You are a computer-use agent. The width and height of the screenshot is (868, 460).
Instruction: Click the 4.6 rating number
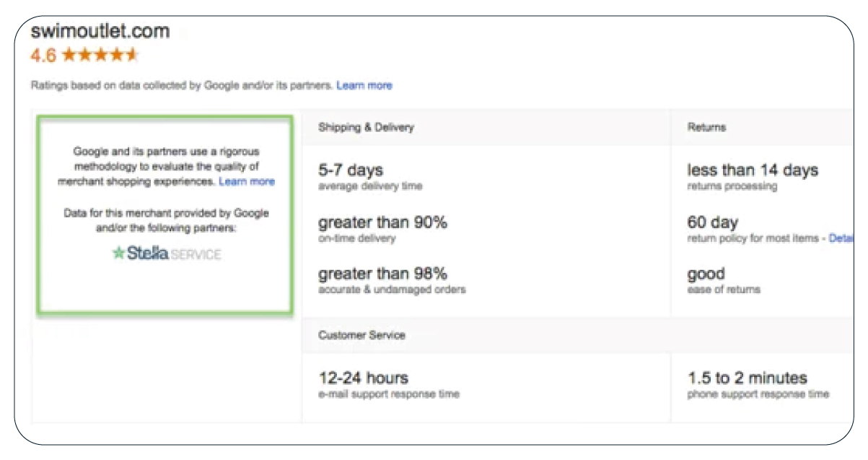[x=43, y=56]
